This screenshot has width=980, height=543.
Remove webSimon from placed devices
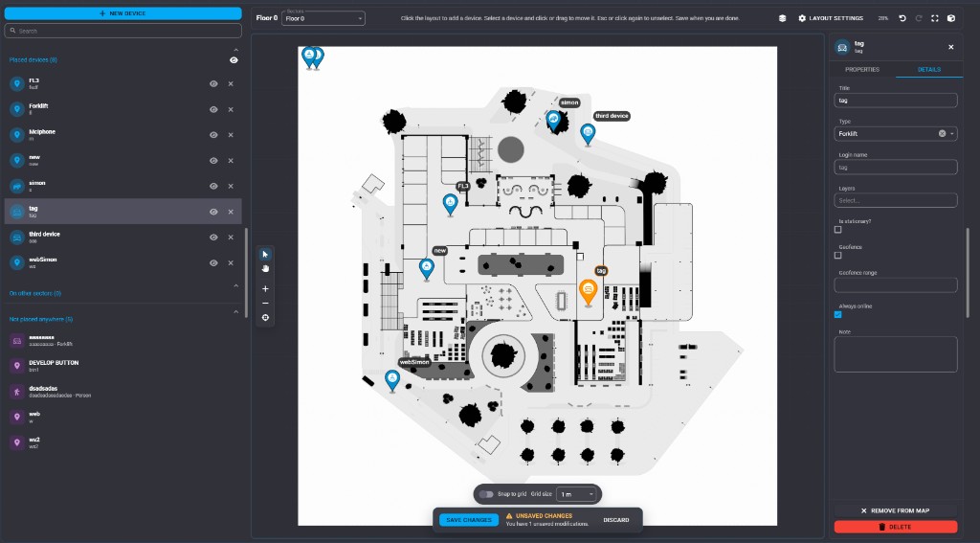point(231,262)
